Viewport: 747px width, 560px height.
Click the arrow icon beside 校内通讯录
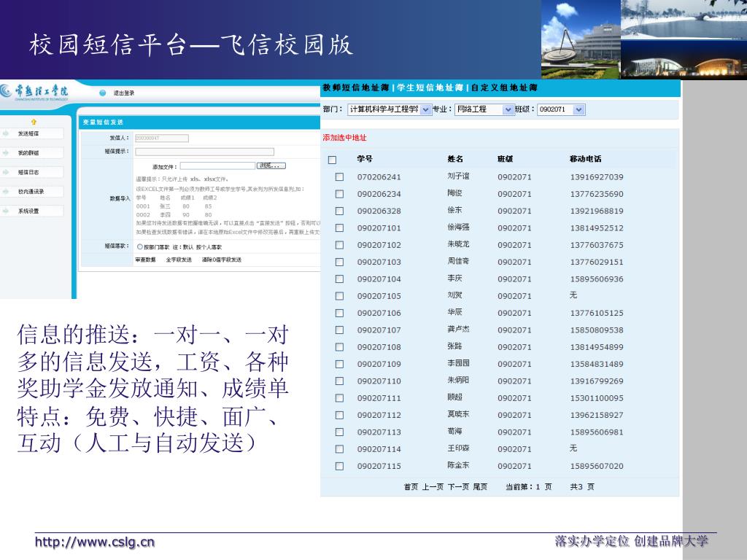click(x=6, y=192)
